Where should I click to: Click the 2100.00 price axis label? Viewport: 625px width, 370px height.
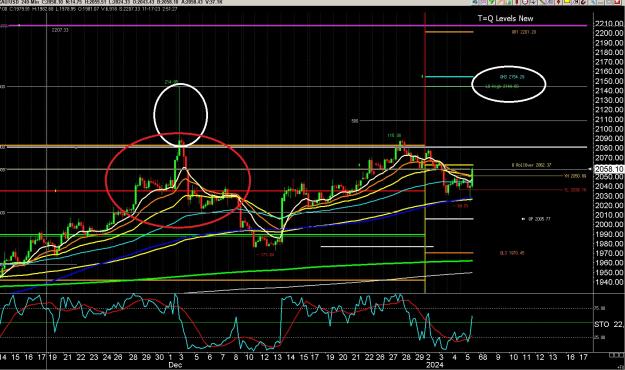tap(609, 129)
